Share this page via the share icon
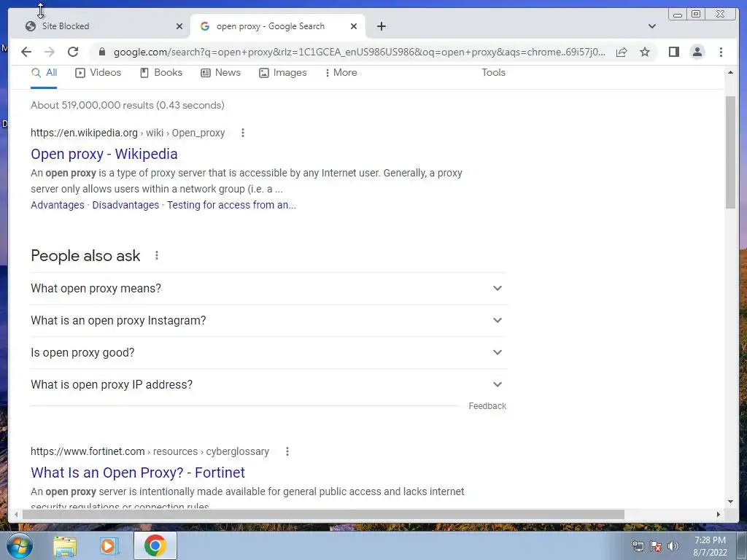This screenshot has width=747, height=560. [622, 52]
